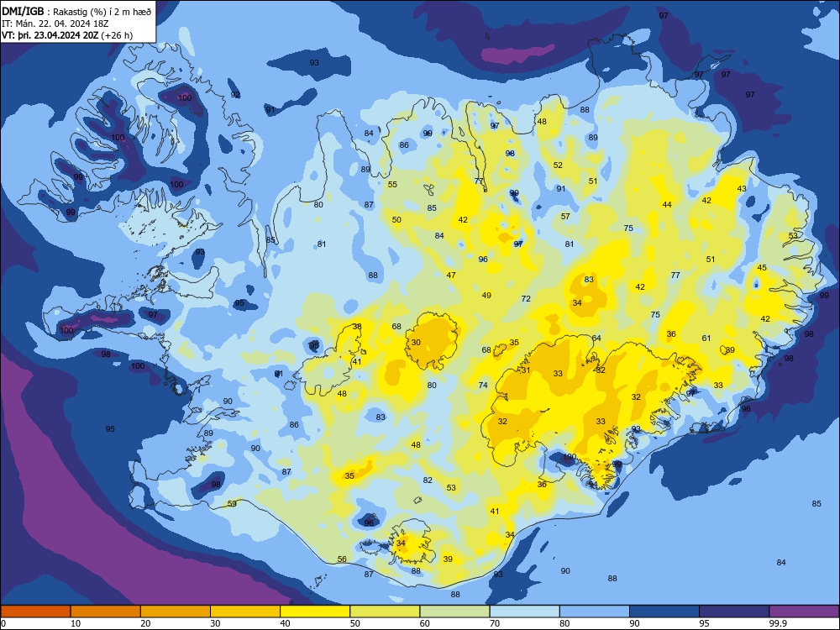Click the map value '64' above the large glacier
840x630 pixels.
596,338
